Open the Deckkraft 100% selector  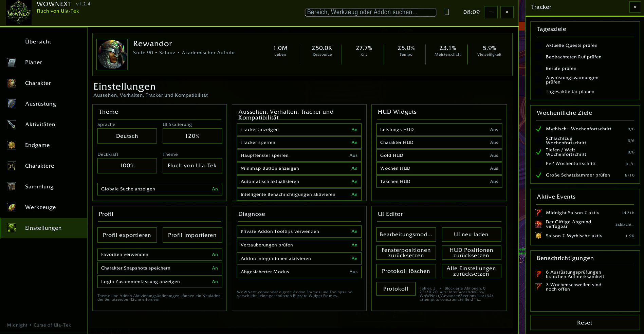coord(127,166)
